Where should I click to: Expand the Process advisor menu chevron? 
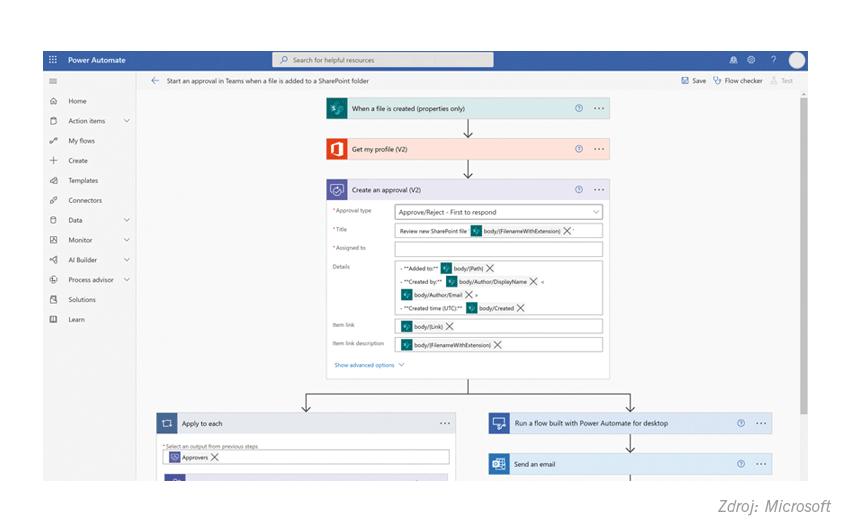point(126,280)
